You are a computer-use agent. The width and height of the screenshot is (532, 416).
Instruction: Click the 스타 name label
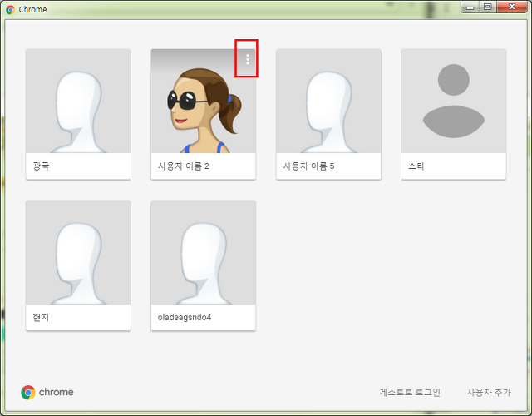click(416, 166)
